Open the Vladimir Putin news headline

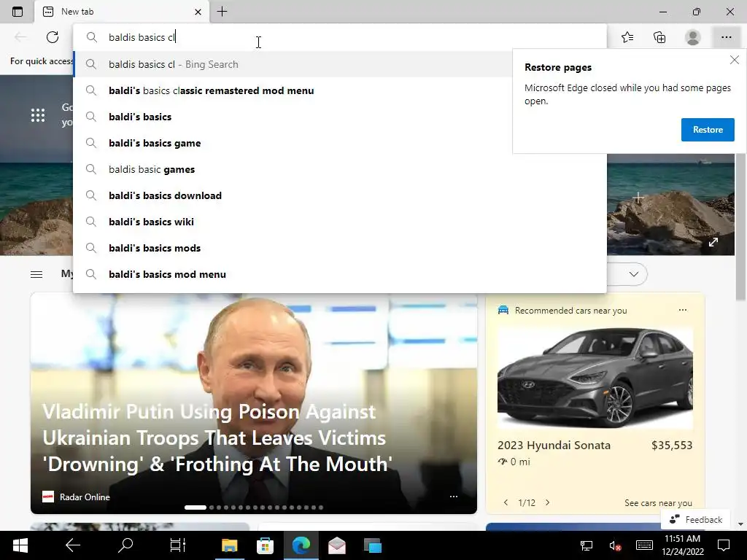(x=217, y=437)
